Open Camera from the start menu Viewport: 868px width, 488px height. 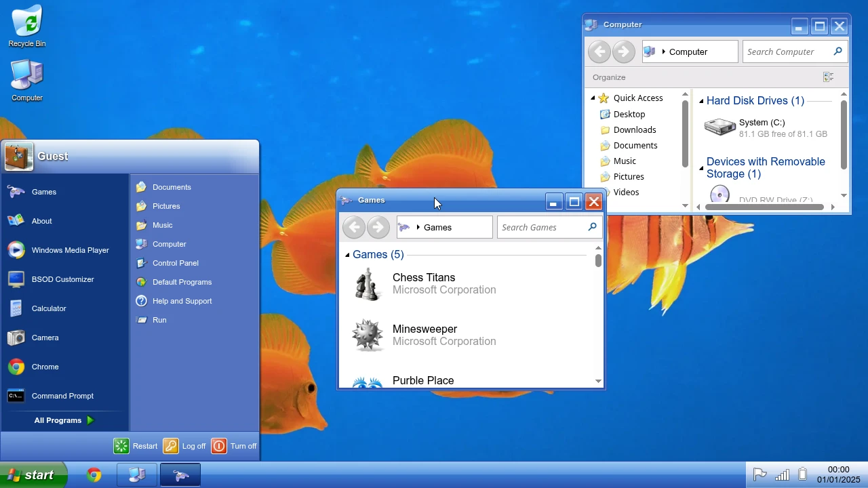tap(65, 338)
